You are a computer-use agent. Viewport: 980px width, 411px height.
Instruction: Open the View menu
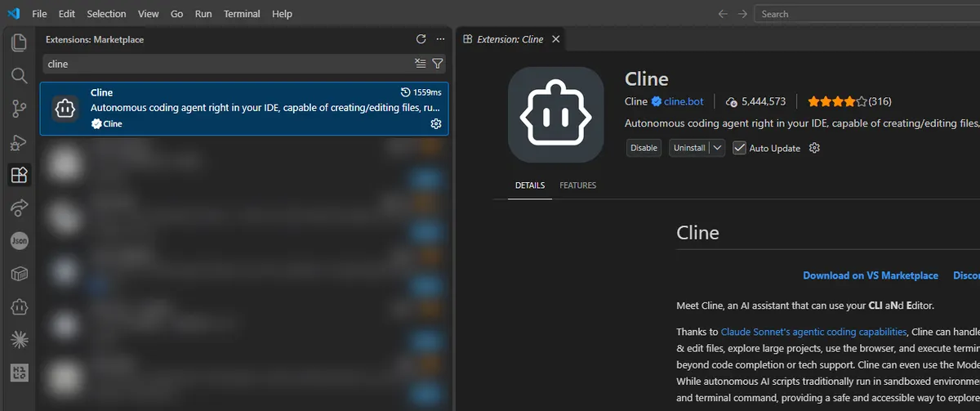149,14
